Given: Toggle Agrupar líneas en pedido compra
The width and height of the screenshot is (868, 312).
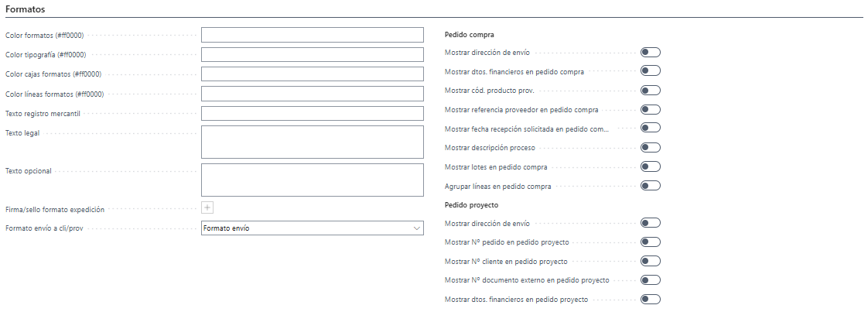Looking at the screenshot, I should click(651, 186).
